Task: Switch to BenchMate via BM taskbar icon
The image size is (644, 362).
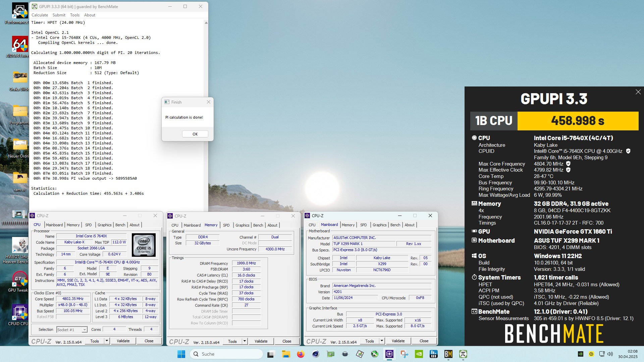Action: (x=448, y=354)
